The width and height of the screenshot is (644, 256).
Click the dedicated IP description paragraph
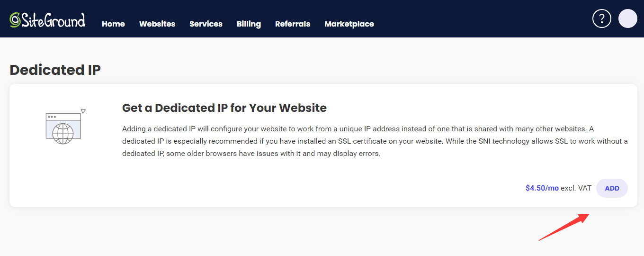[x=374, y=141]
